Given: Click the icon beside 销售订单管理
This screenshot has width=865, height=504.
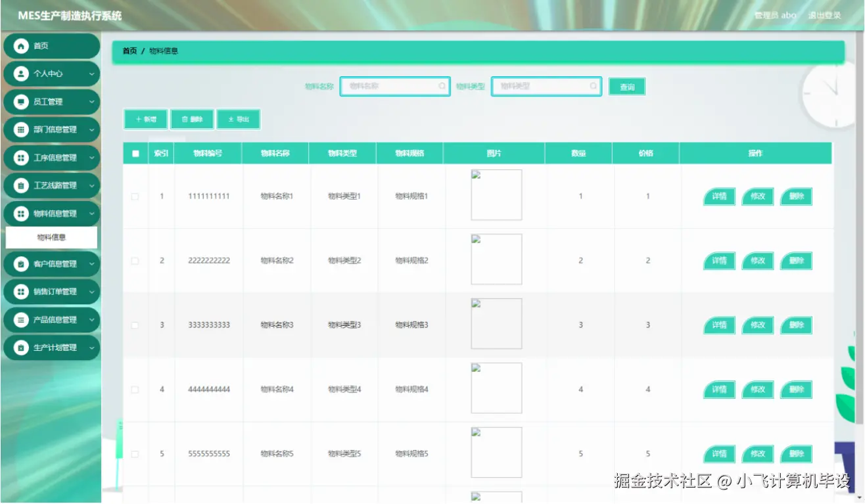Looking at the screenshot, I should 21,292.
